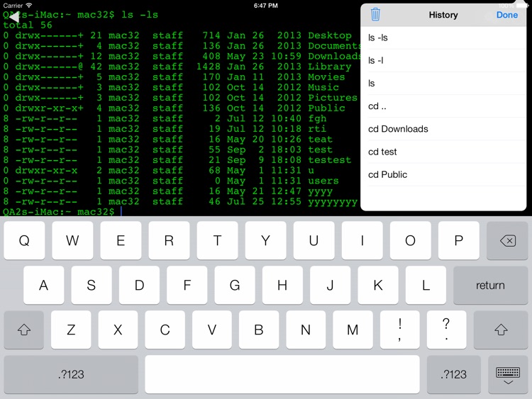Tap the 'Movies' directory name in listing
532x399 pixels.
326,77
